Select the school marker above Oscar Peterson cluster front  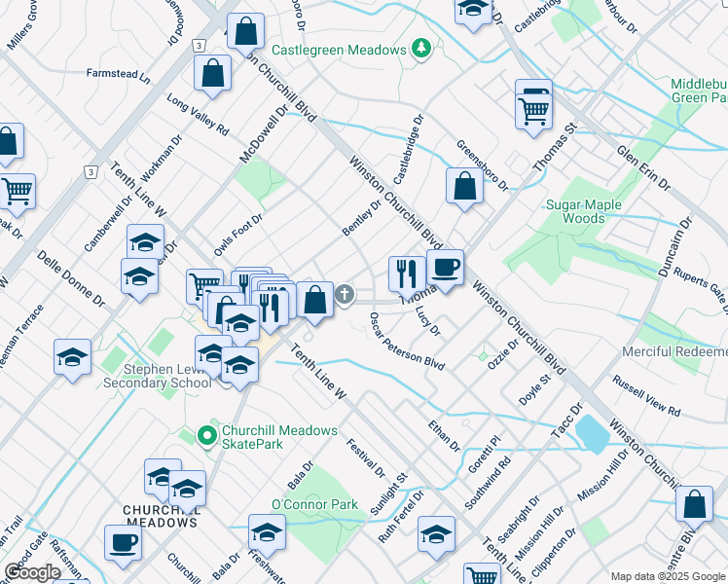tap(240, 324)
